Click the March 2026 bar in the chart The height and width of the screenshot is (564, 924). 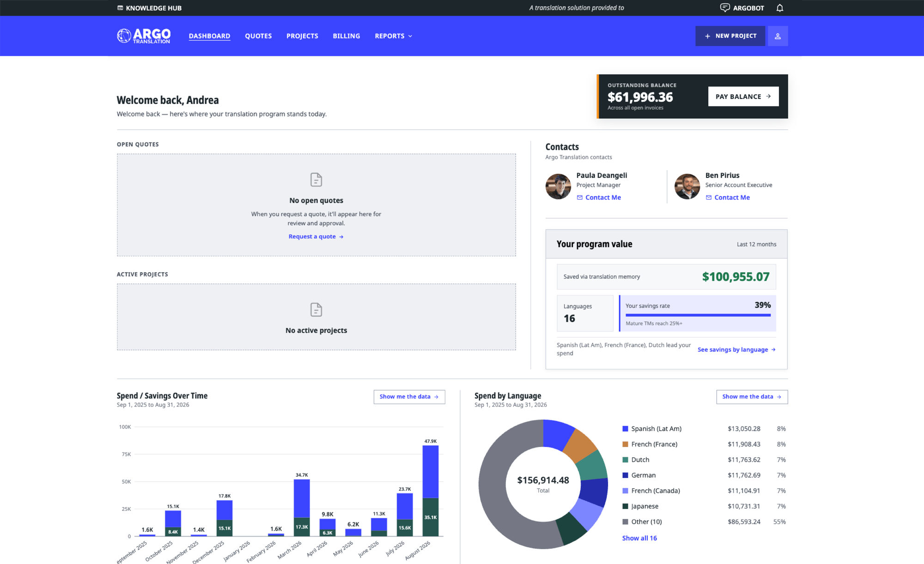tap(302, 508)
